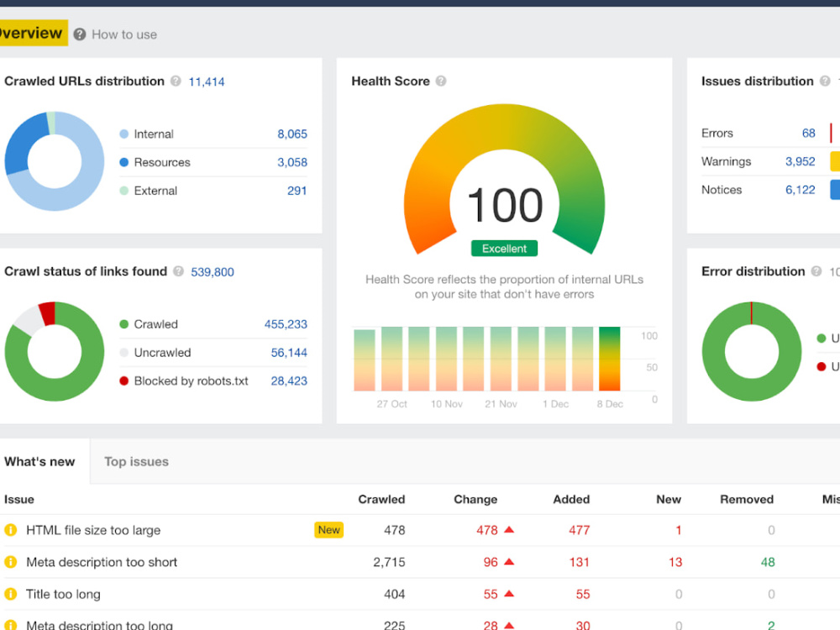Screen dimensions: 840x630
Task: Sort by the New column header
Action: tap(669, 499)
